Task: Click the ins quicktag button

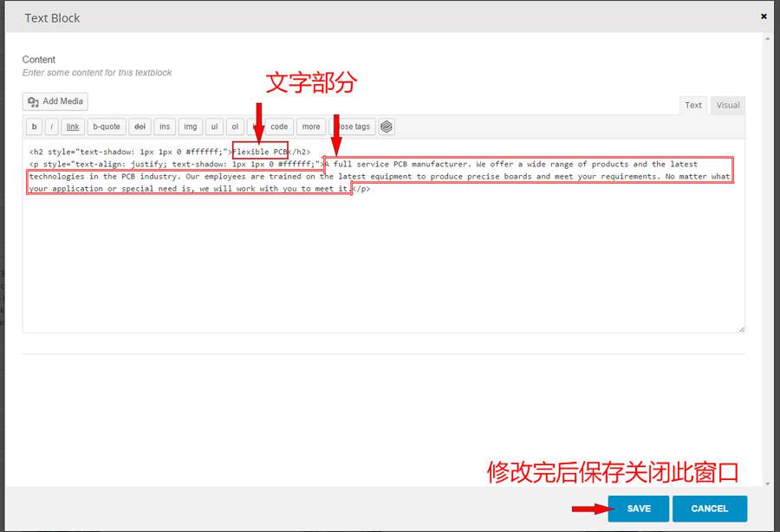Action: tap(165, 127)
